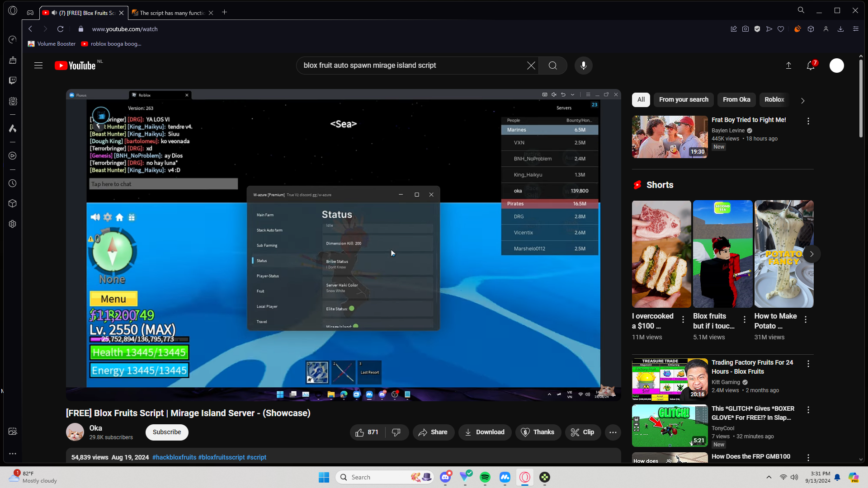Open options for I overcooked Short
The image size is (868, 488).
click(x=683, y=319)
